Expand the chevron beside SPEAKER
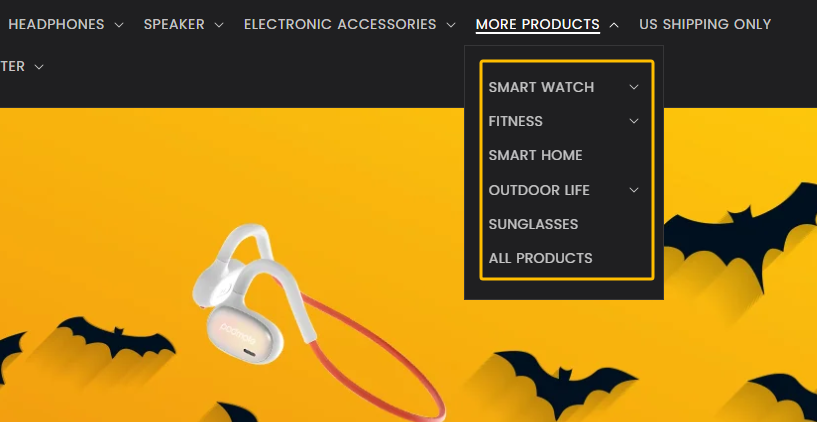The height and width of the screenshot is (422, 817). tap(219, 25)
